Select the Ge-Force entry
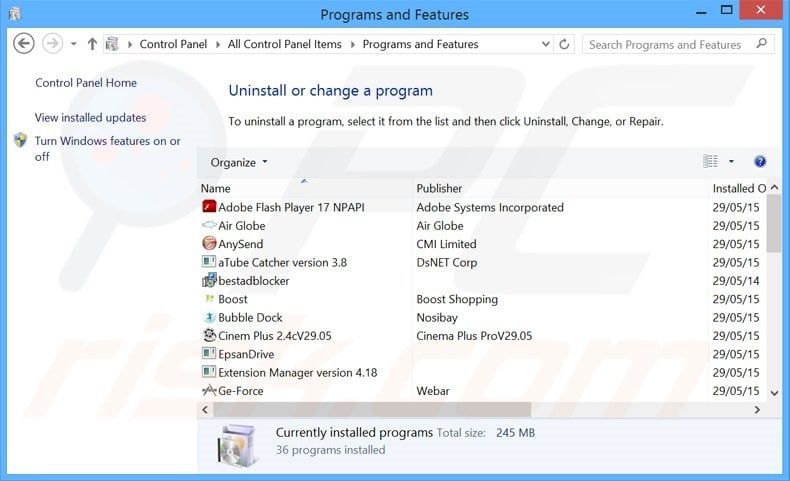 coord(240,391)
